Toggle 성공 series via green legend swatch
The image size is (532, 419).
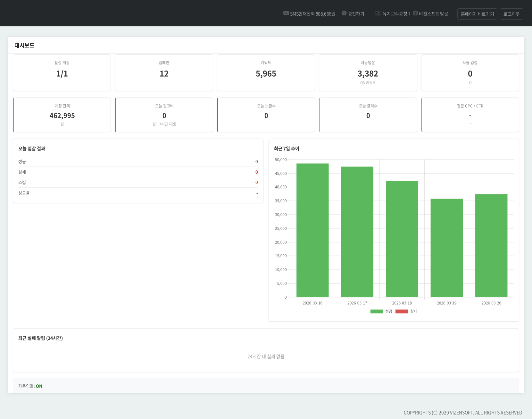click(x=377, y=311)
